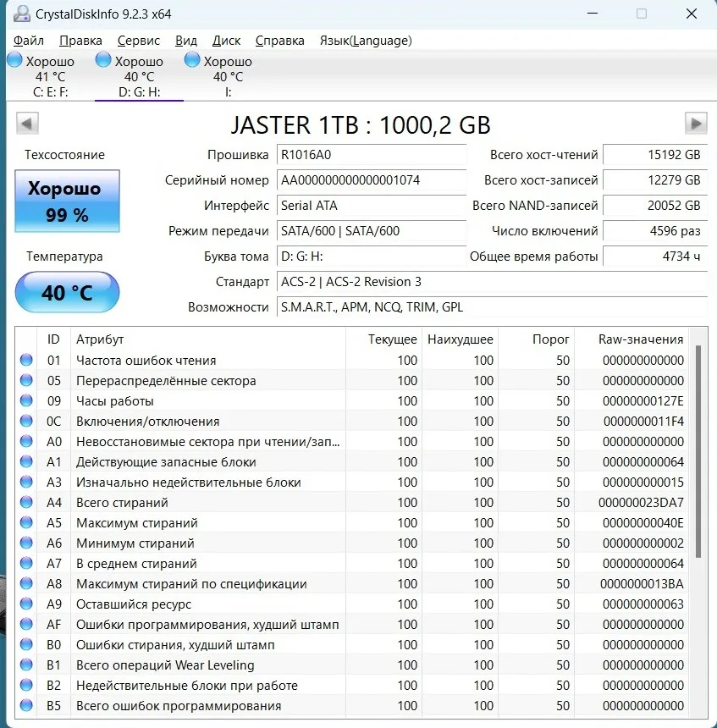
Task: Select the I: disk status orb
Action: 192,60
